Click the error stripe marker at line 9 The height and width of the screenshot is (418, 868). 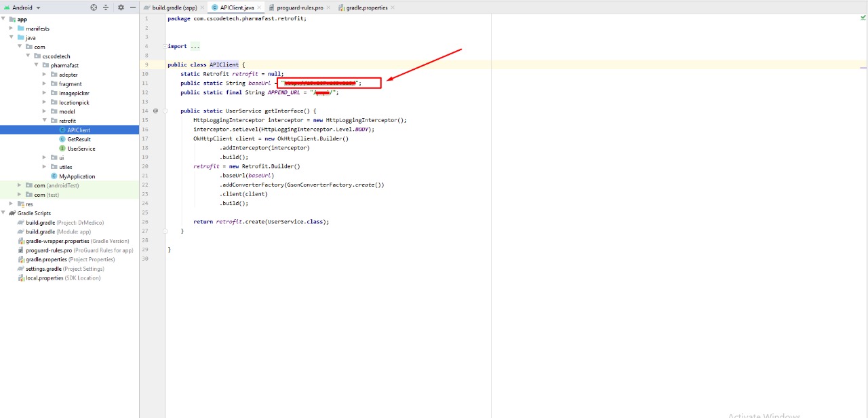pyautogui.click(x=863, y=67)
